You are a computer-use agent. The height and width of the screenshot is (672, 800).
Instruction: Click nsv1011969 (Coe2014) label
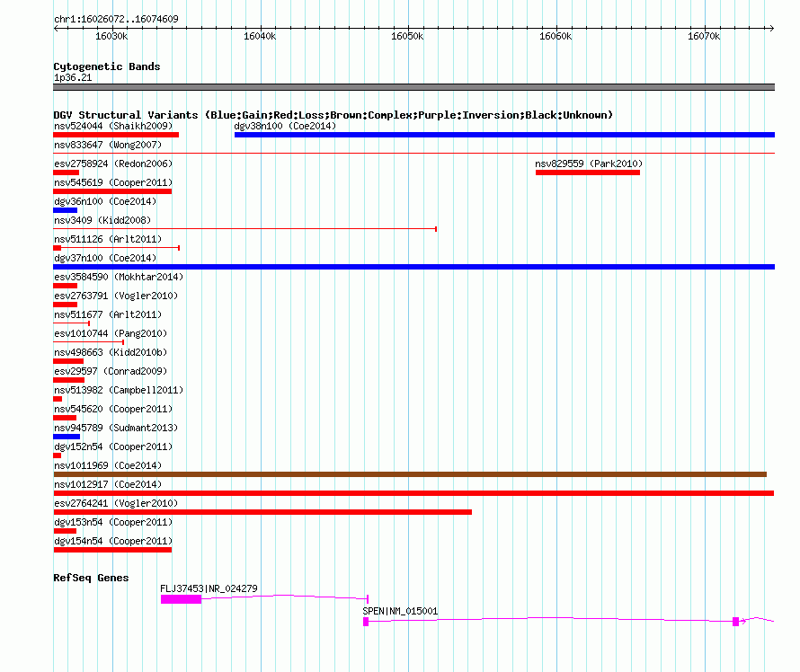pyautogui.click(x=108, y=465)
